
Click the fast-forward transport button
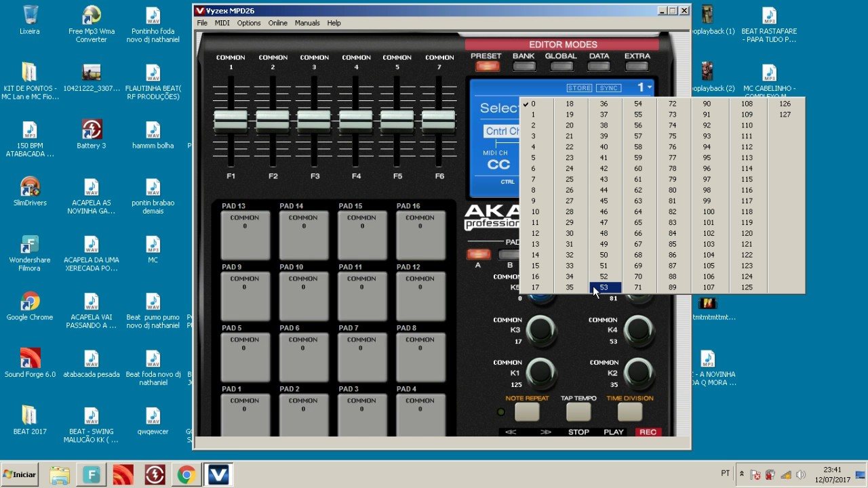tap(545, 432)
